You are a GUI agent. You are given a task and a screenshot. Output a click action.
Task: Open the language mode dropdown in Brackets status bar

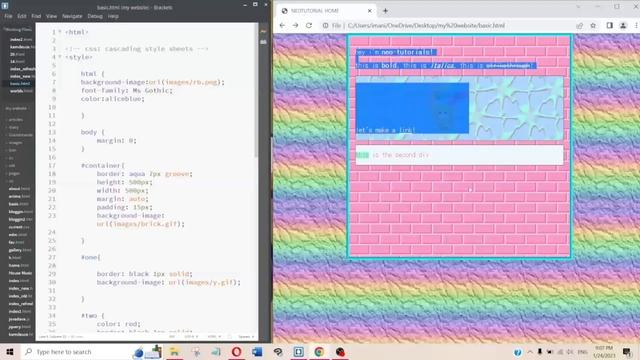click(x=214, y=337)
